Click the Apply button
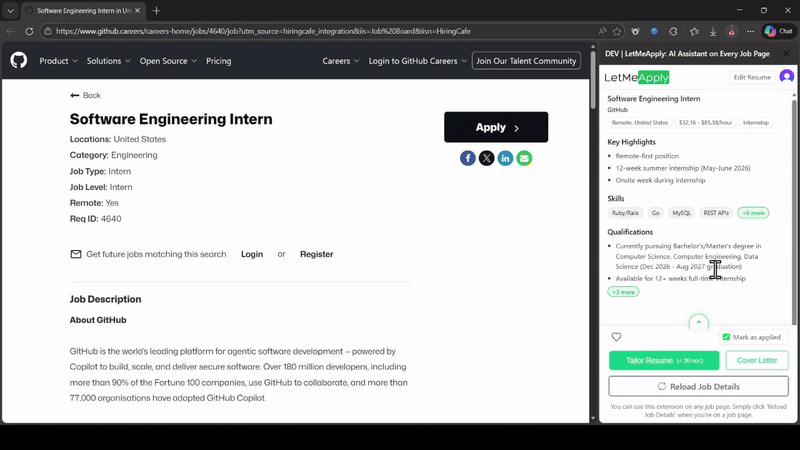800x450 pixels. (x=496, y=127)
